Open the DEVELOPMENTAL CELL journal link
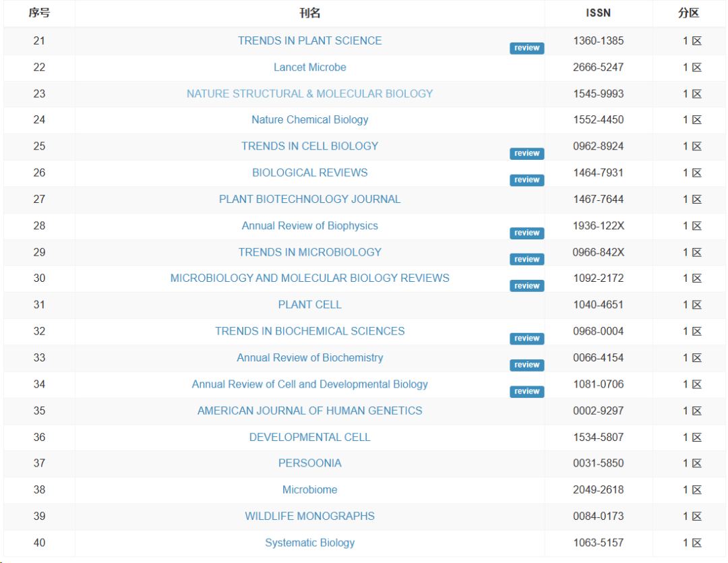This screenshot has width=728, height=563. (309, 437)
